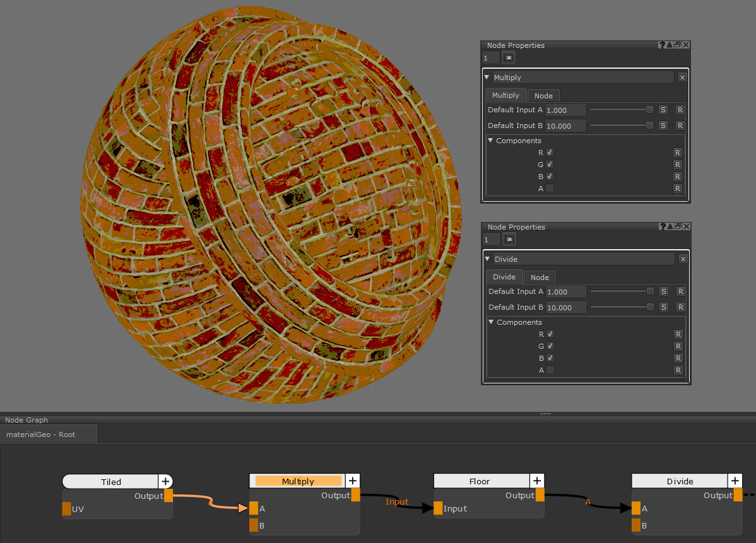Open help in the Divide Node Properties panel
Image resolution: width=756 pixels, height=543 pixels.
click(662, 227)
